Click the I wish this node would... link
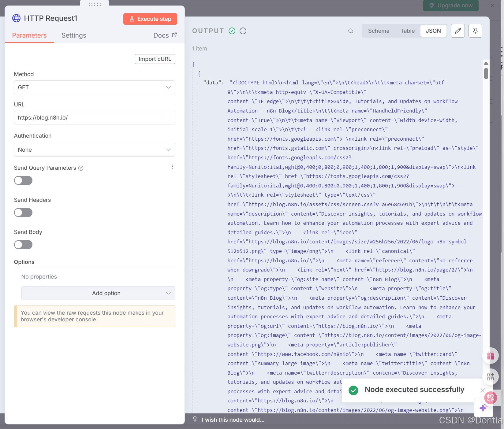This screenshot has width=504, height=429. (233, 420)
